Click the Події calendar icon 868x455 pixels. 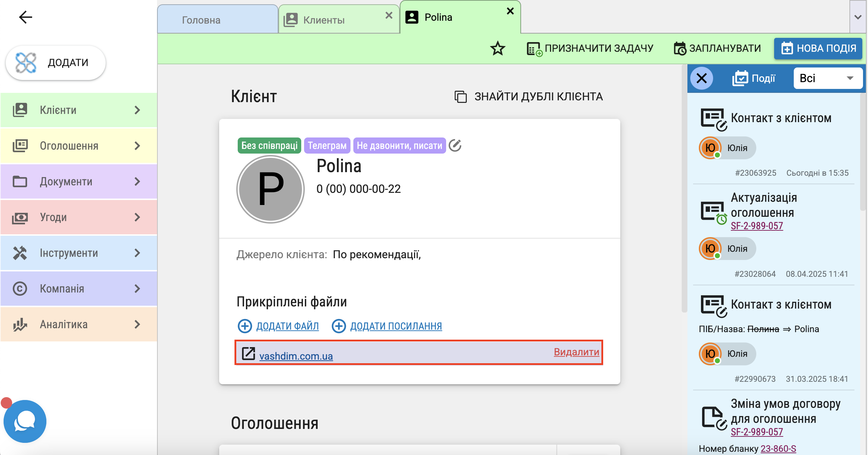pyautogui.click(x=740, y=78)
